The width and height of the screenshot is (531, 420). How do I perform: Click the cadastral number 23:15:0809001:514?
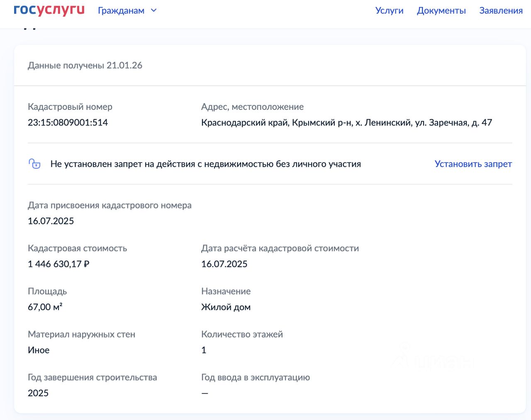68,123
